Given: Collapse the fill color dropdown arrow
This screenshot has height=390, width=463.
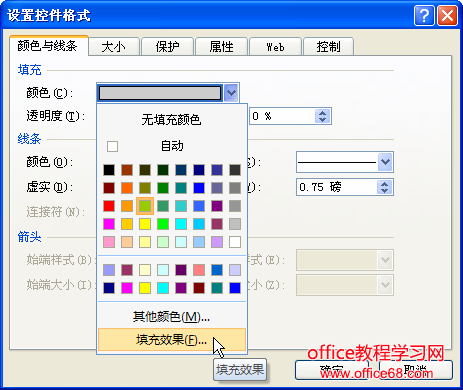Looking at the screenshot, I should 231,93.
